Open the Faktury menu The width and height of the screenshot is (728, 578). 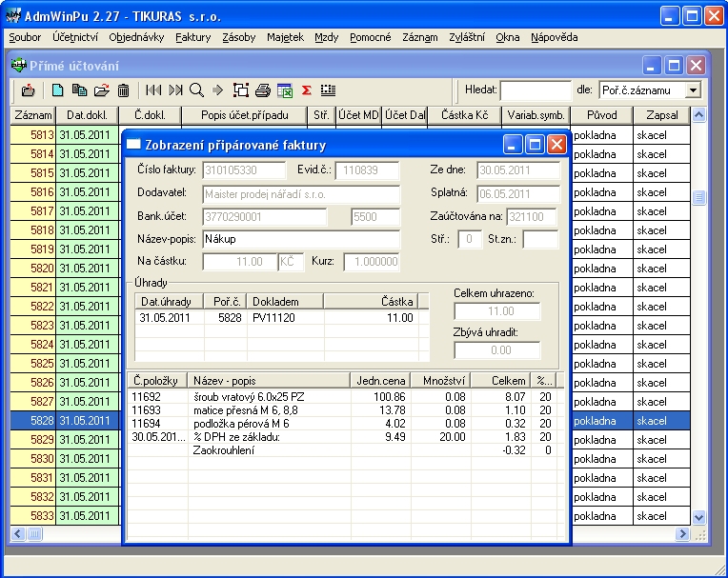tap(193, 37)
